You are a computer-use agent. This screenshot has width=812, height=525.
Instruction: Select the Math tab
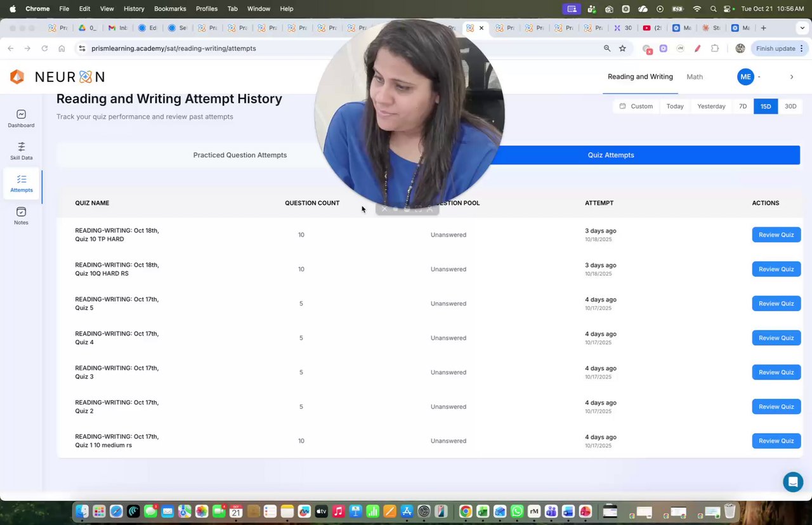coord(695,77)
